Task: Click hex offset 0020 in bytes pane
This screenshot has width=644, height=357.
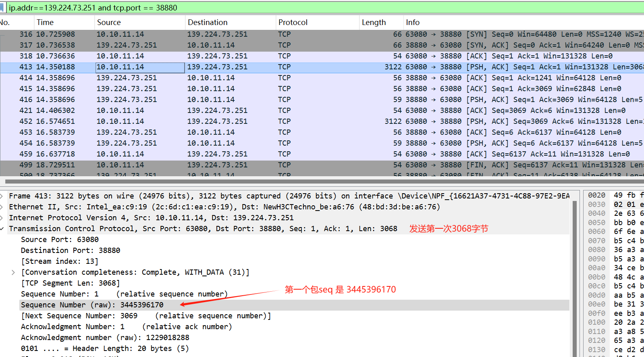Action: [x=596, y=195]
